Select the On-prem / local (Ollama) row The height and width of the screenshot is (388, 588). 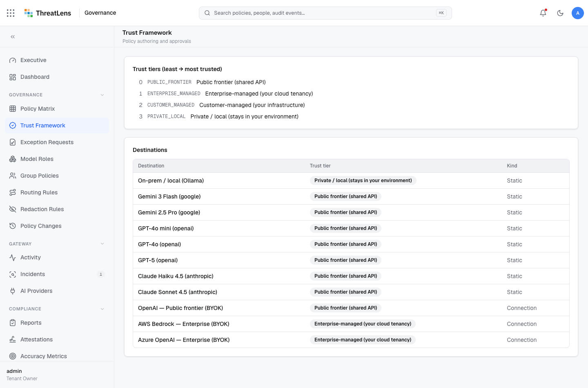coord(351,181)
